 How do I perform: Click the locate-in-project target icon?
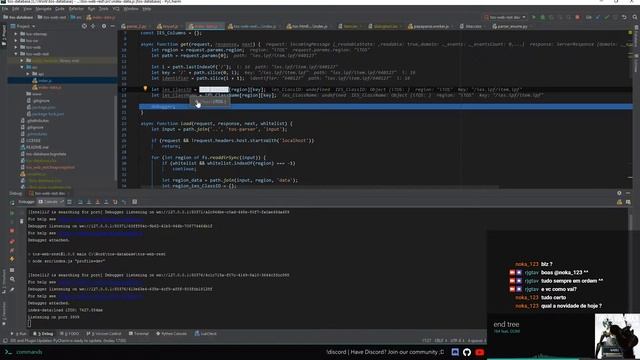(84, 26)
